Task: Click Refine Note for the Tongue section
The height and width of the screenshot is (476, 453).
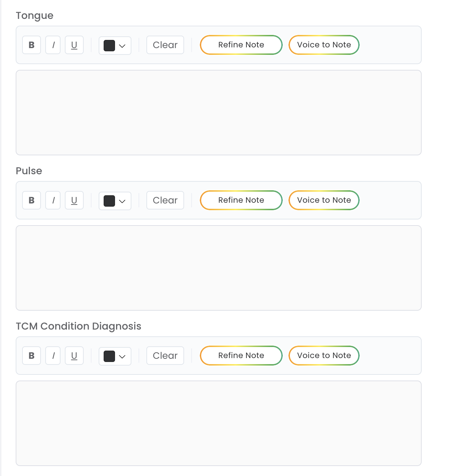Action: pyautogui.click(x=241, y=45)
